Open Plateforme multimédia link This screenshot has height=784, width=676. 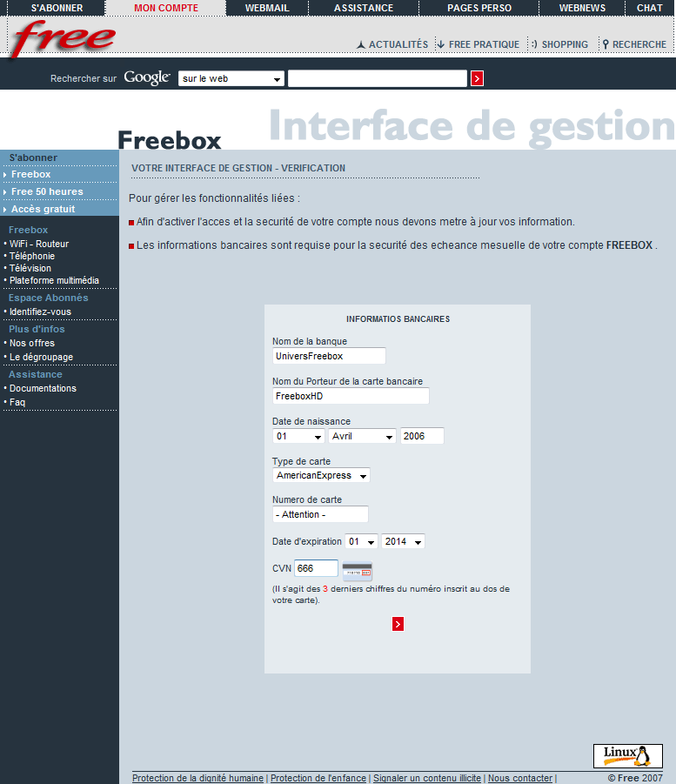coord(54,280)
